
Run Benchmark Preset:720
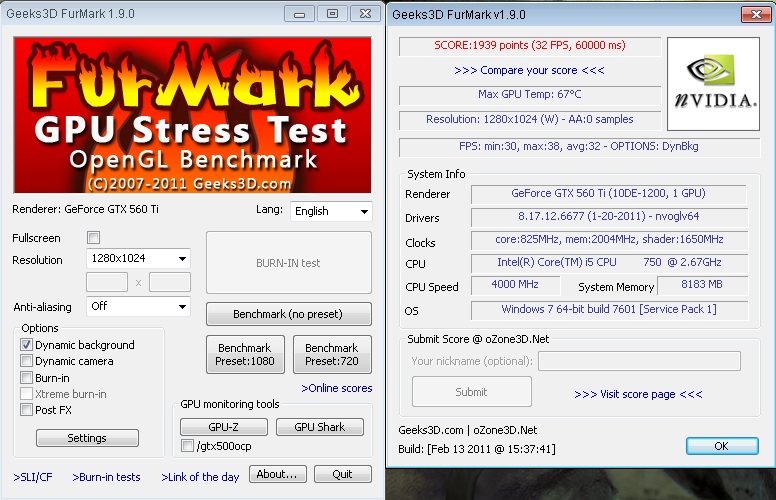click(x=332, y=354)
